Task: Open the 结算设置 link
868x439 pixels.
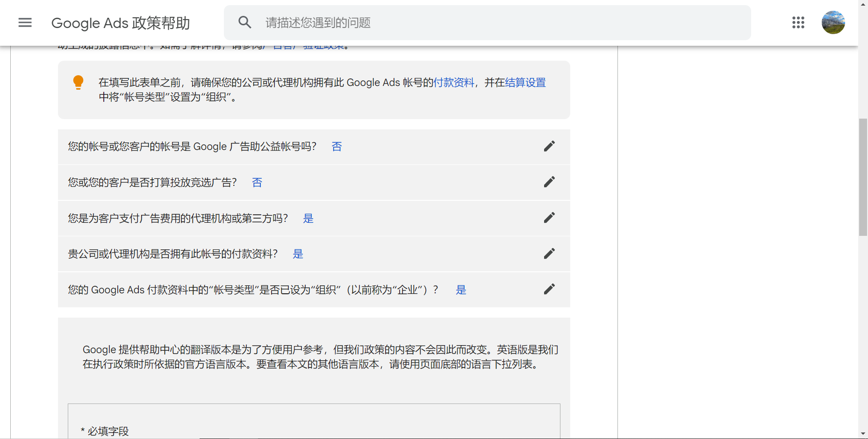Action: point(525,83)
